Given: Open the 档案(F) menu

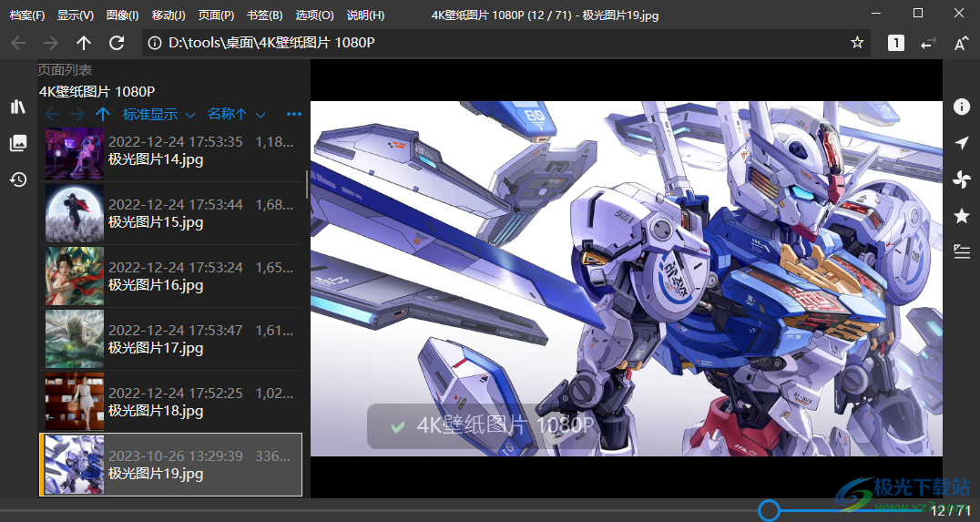Looking at the screenshot, I should [27, 15].
